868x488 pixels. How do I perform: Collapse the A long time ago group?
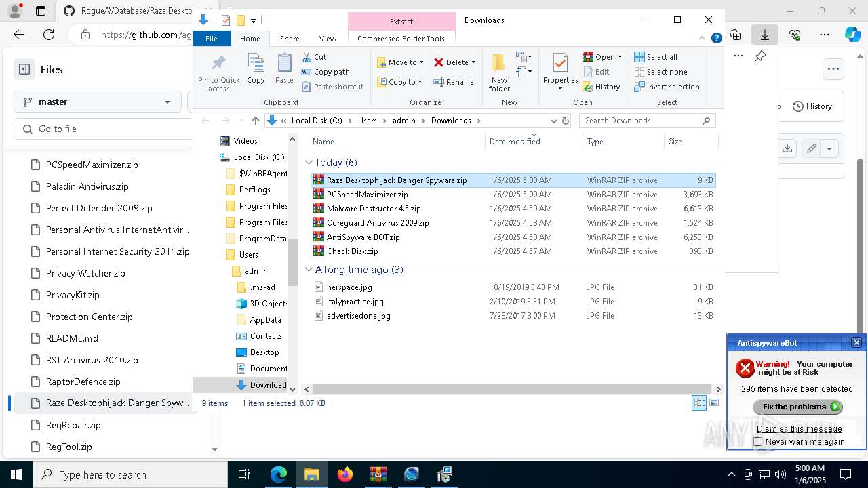(x=309, y=270)
